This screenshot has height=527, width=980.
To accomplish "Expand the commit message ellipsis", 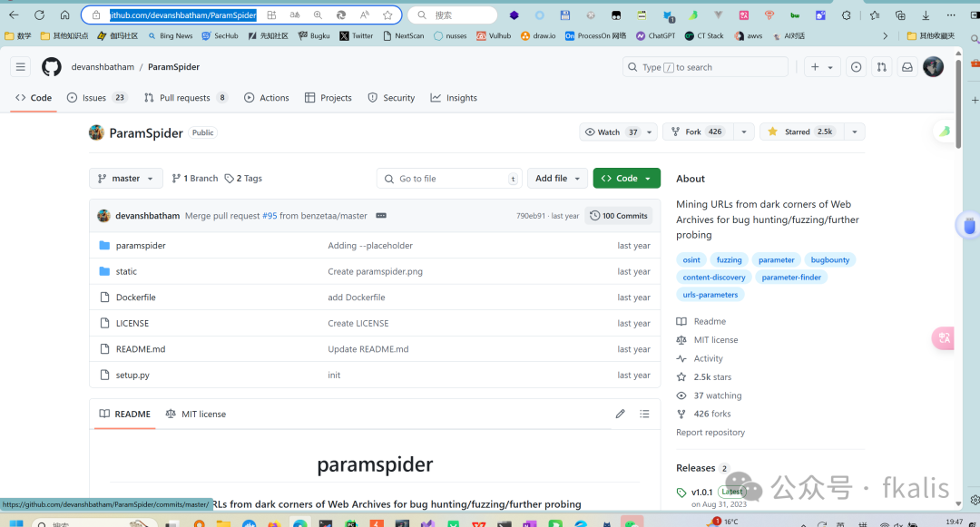I will pyautogui.click(x=381, y=215).
